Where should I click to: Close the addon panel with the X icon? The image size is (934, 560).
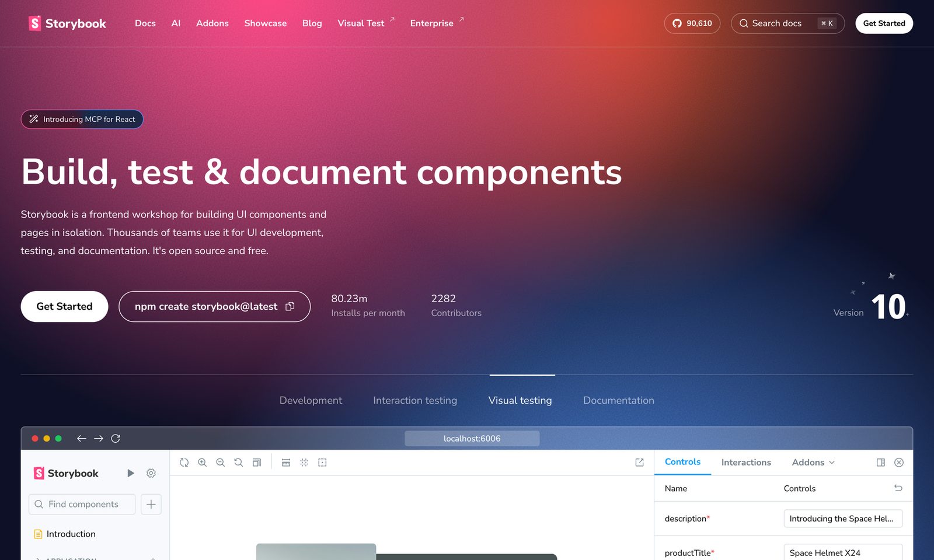(899, 463)
